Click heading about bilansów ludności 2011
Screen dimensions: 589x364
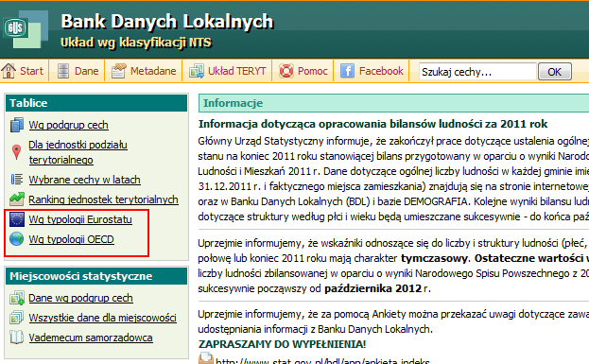pos(373,124)
